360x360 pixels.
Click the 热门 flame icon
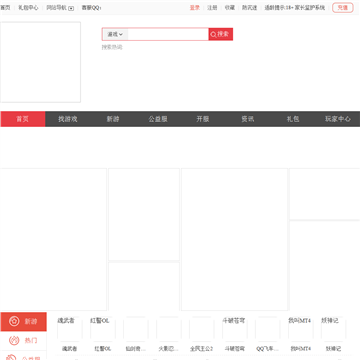14,341
